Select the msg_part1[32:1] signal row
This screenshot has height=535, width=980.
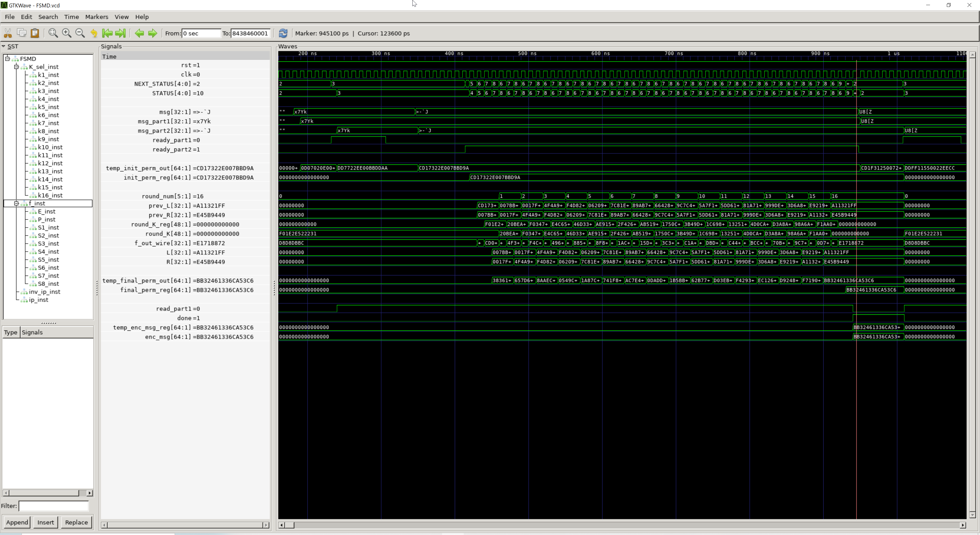pyautogui.click(x=185, y=121)
